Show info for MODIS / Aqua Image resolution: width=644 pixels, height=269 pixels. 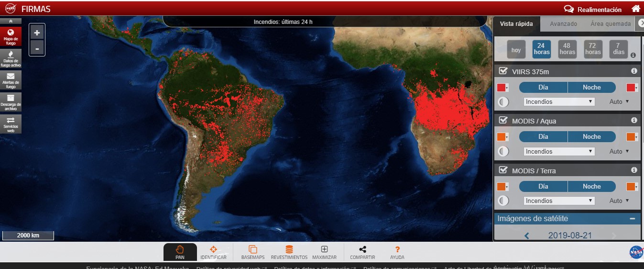coord(634,120)
